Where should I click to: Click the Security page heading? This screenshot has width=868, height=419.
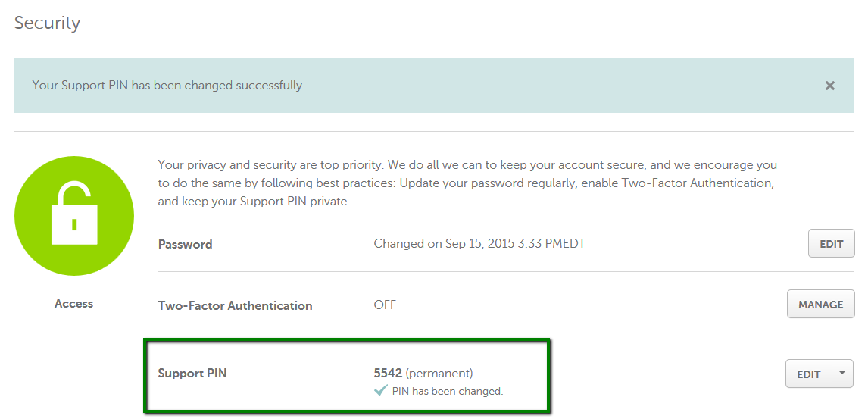(x=47, y=23)
